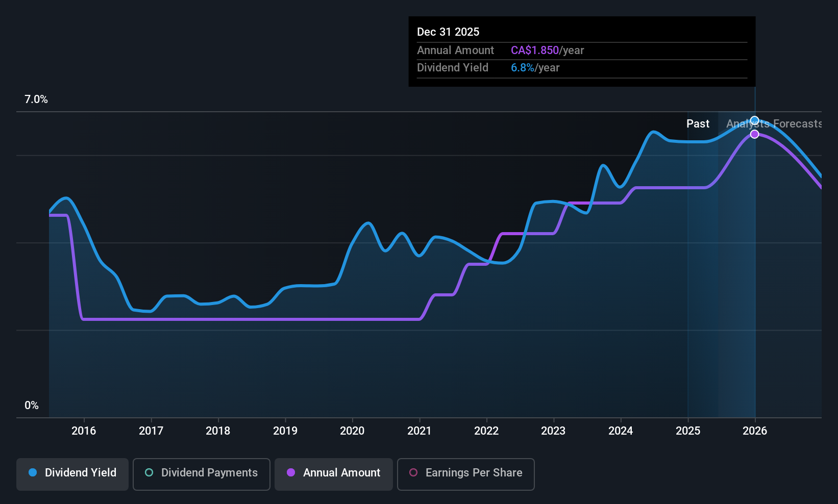This screenshot has height=504, width=838.
Task: Toggle the Dividend Yield series
Action: [72, 474]
